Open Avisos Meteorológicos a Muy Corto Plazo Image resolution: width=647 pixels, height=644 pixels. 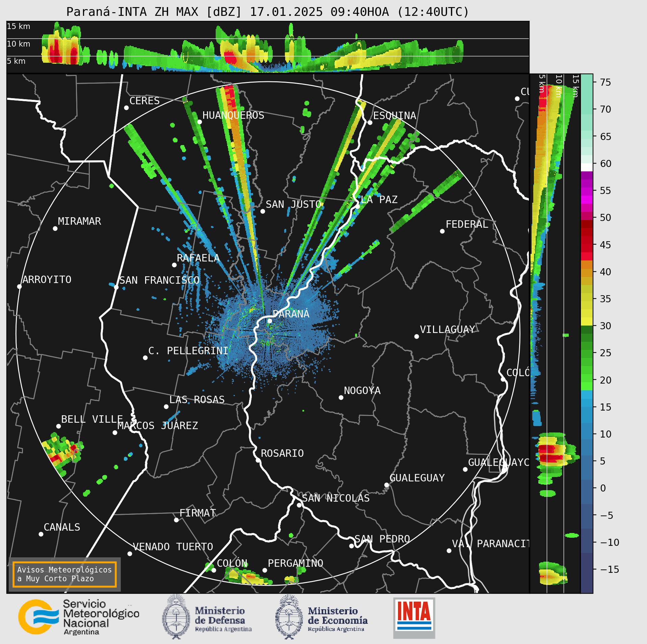64,574
